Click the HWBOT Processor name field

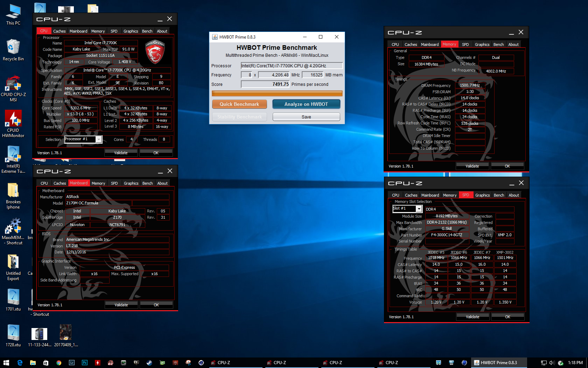point(292,66)
